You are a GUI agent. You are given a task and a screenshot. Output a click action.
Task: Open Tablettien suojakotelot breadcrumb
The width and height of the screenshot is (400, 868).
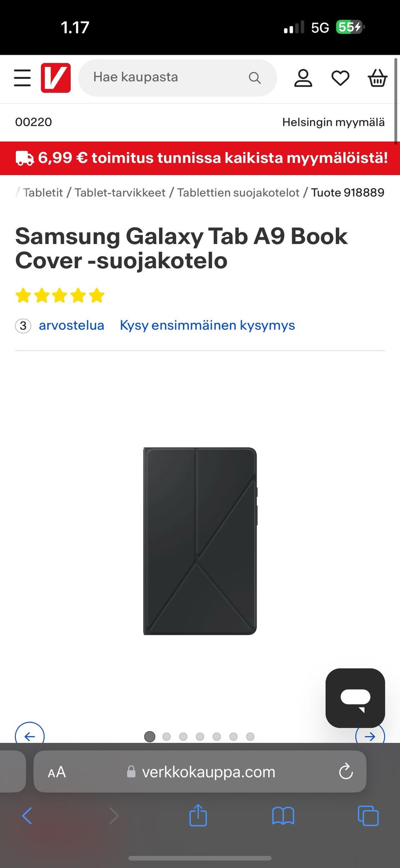(238, 193)
